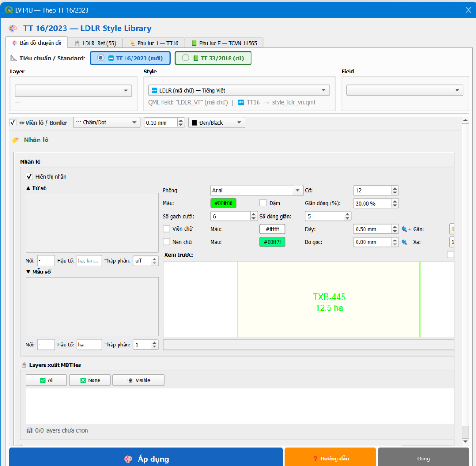Click the QGIS logo in title bar
Viewport: 476px width, 466px height.
[8, 10]
